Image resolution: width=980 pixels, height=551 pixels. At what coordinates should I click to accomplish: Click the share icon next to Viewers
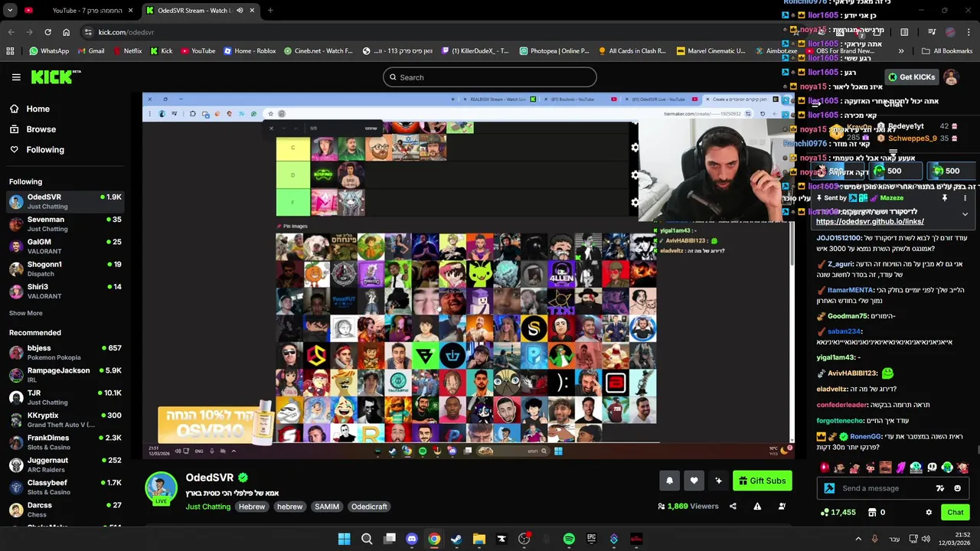[733, 506]
